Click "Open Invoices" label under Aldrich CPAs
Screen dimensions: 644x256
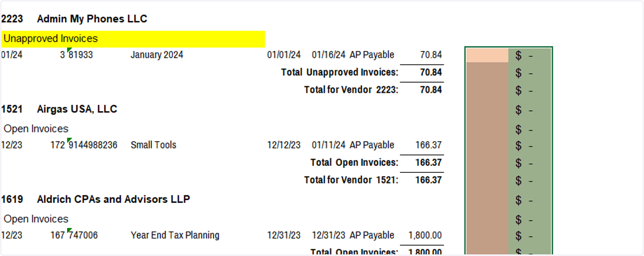click(36, 219)
